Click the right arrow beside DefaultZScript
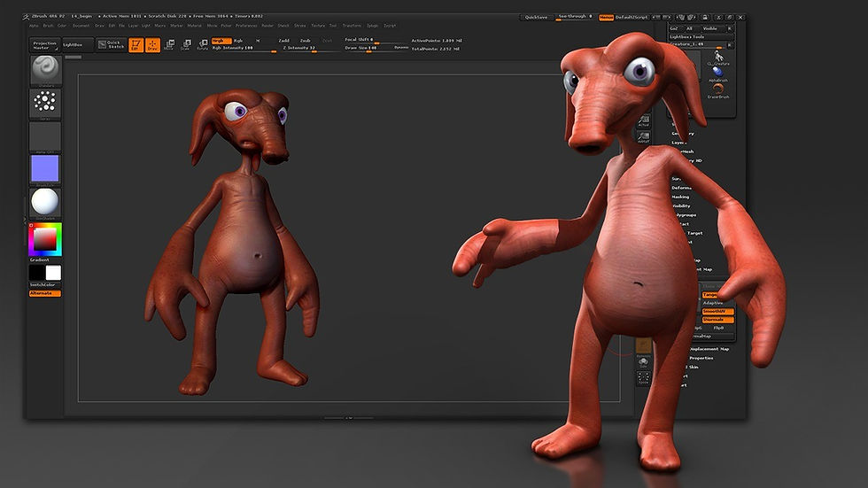The width and height of the screenshot is (868, 488). tap(667, 17)
